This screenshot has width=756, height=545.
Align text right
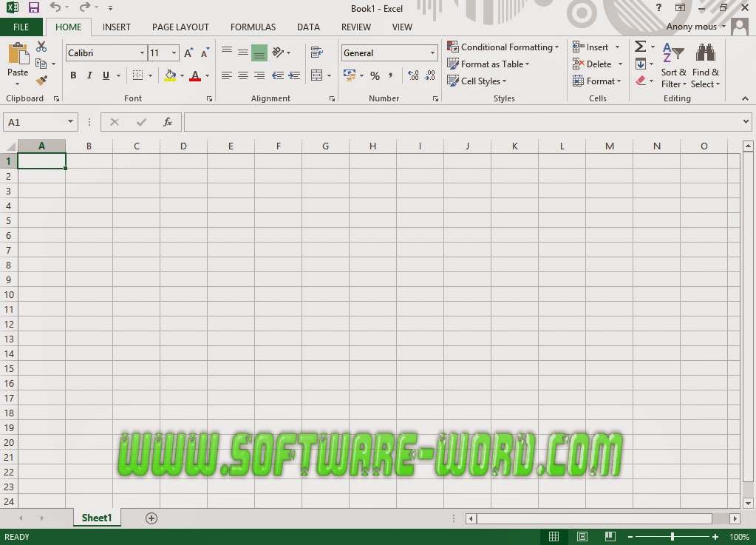(x=259, y=75)
